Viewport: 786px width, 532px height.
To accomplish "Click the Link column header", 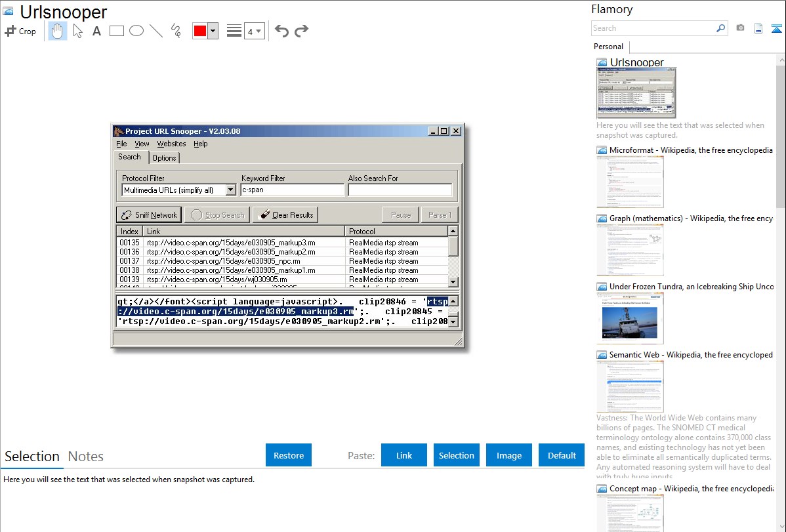I will (244, 231).
